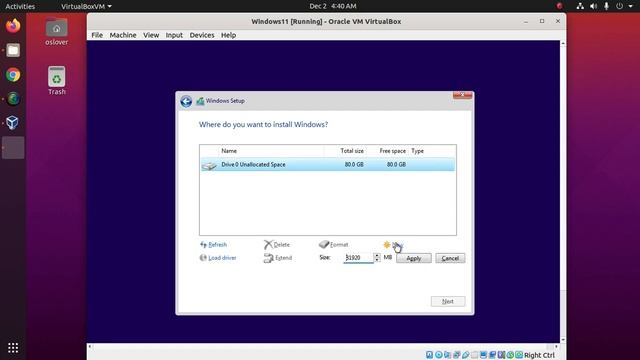
Task: Open the VirtualBox Machine menu
Action: [123, 35]
